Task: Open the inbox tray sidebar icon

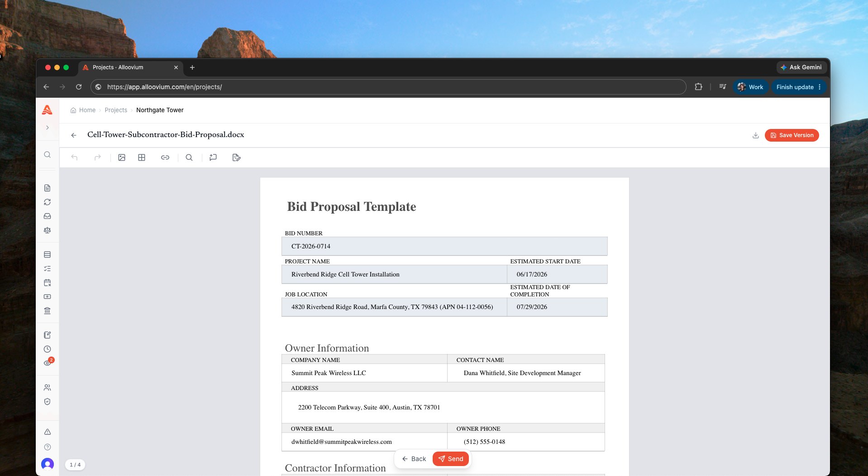Action: pyautogui.click(x=47, y=216)
